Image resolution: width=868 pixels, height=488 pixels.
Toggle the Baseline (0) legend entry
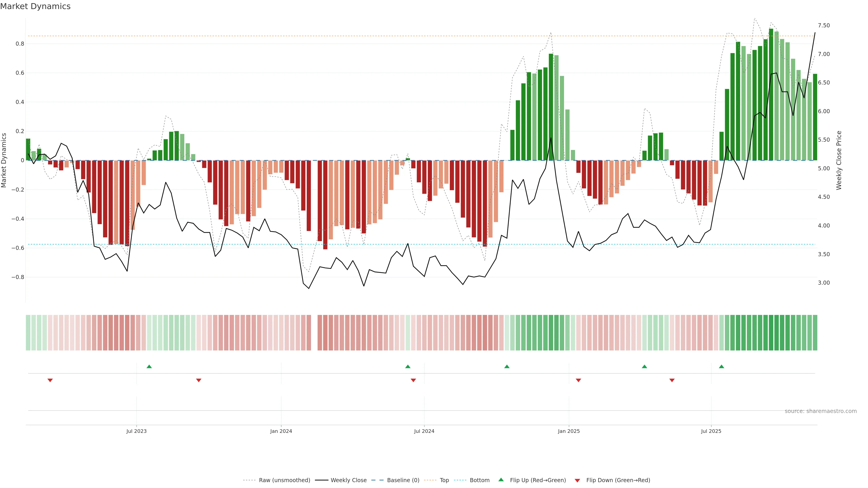point(403,480)
